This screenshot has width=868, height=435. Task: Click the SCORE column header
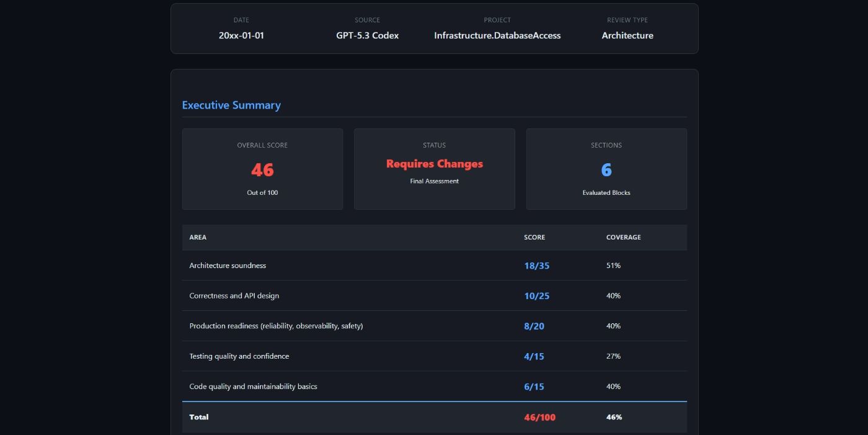[x=534, y=237]
